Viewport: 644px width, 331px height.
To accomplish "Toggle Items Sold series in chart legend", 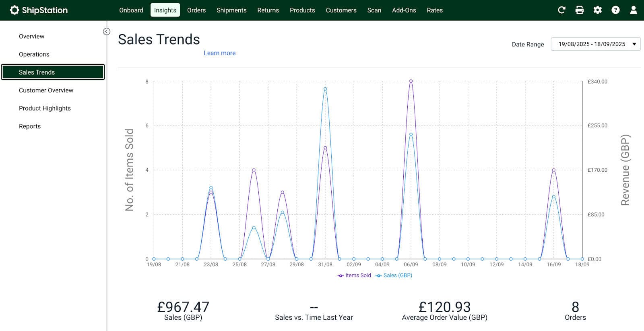I will click(x=355, y=275).
